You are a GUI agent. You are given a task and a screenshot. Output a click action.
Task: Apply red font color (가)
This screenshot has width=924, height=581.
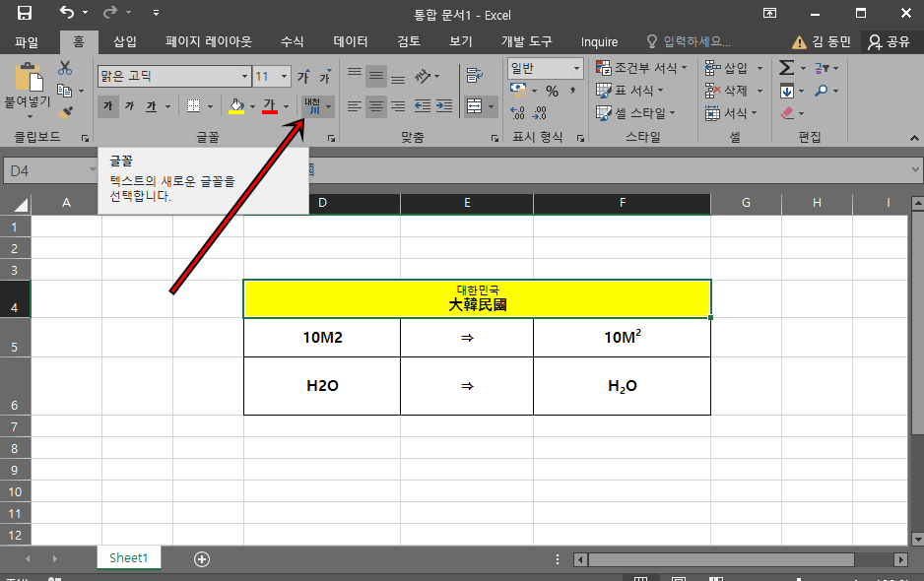click(x=270, y=106)
